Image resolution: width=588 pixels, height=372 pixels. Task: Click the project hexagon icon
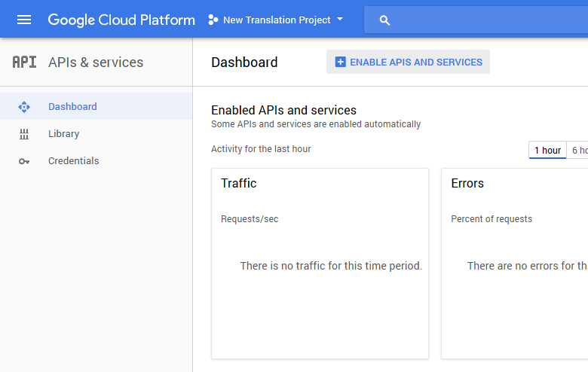[x=213, y=20]
